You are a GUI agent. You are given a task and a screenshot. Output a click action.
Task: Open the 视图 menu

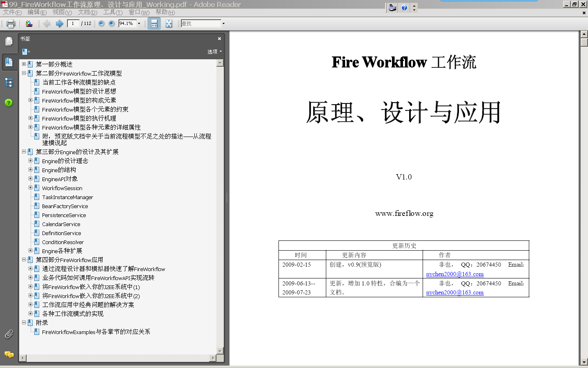coord(62,12)
